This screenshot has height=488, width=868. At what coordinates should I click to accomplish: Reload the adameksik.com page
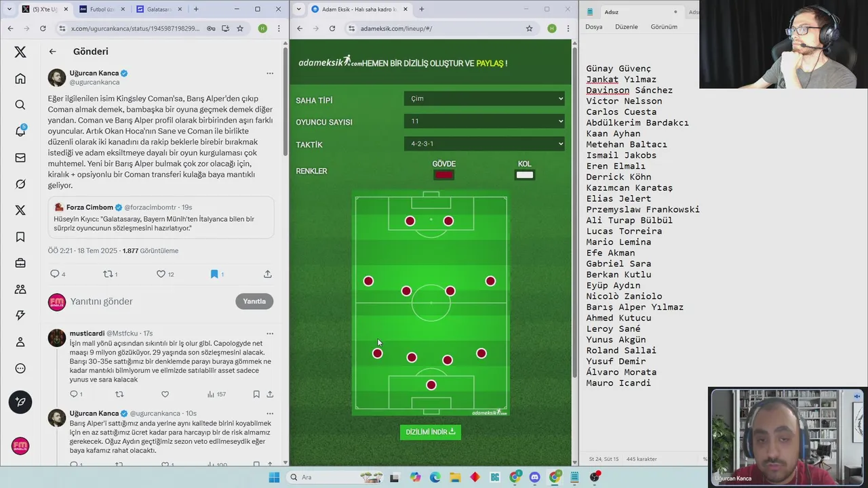point(332,28)
